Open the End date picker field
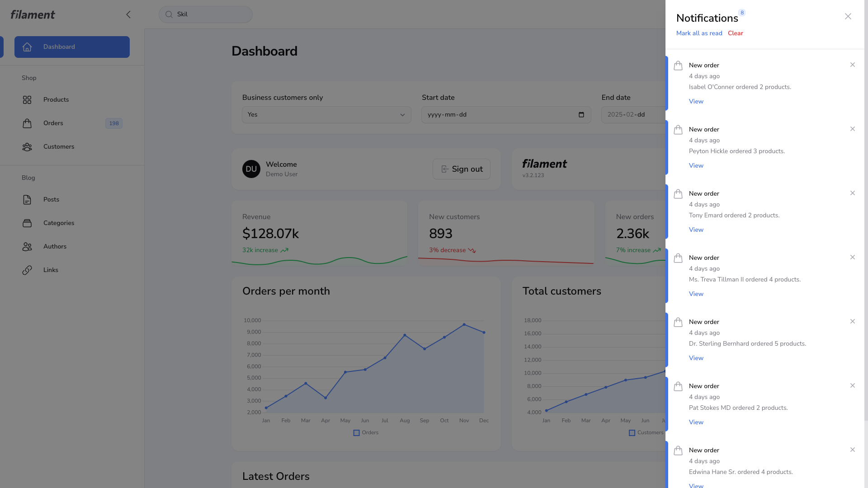868x488 pixels. click(633, 115)
